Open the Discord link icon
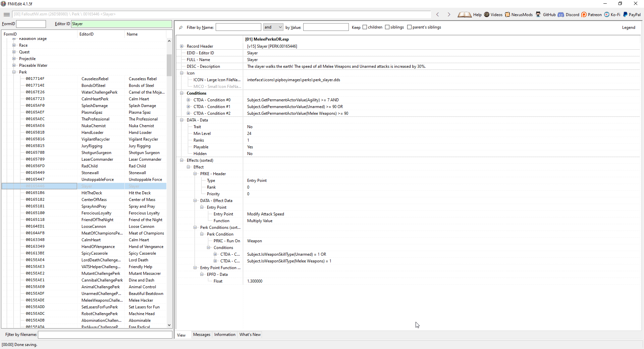The height and width of the screenshot is (349, 644). point(561,14)
